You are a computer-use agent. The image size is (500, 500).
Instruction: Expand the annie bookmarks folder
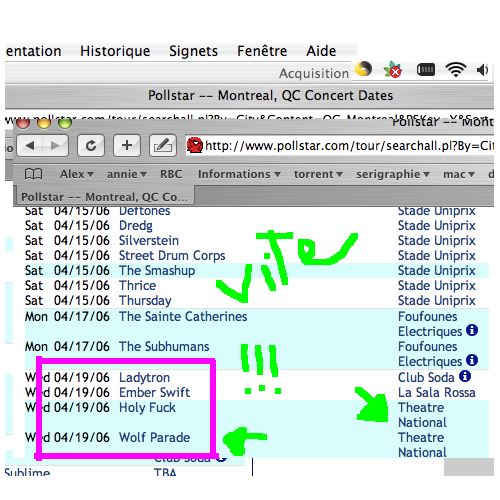pos(127,174)
